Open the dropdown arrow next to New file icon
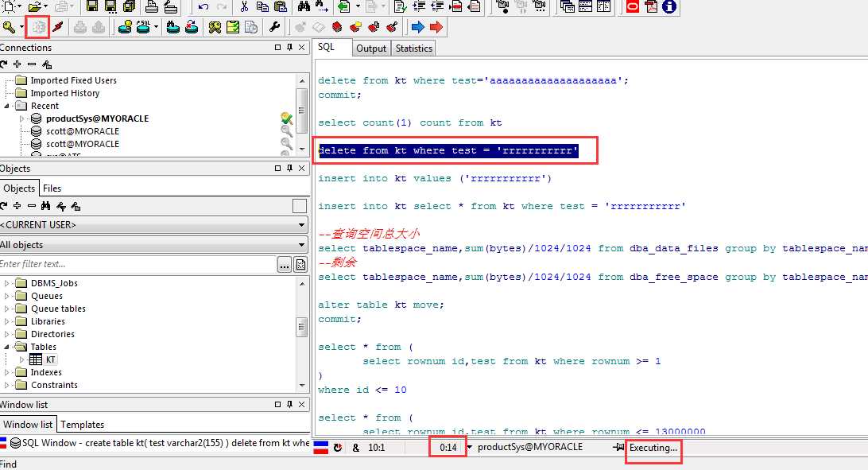868x470 pixels. coord(19,6)
